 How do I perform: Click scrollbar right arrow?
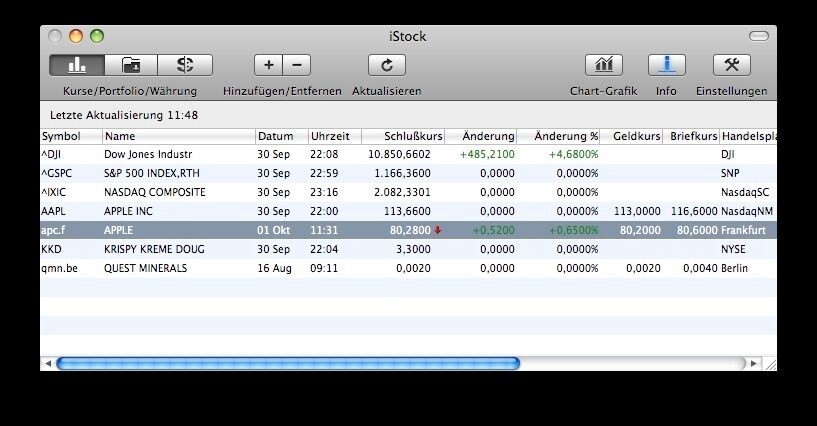point(754,364)
